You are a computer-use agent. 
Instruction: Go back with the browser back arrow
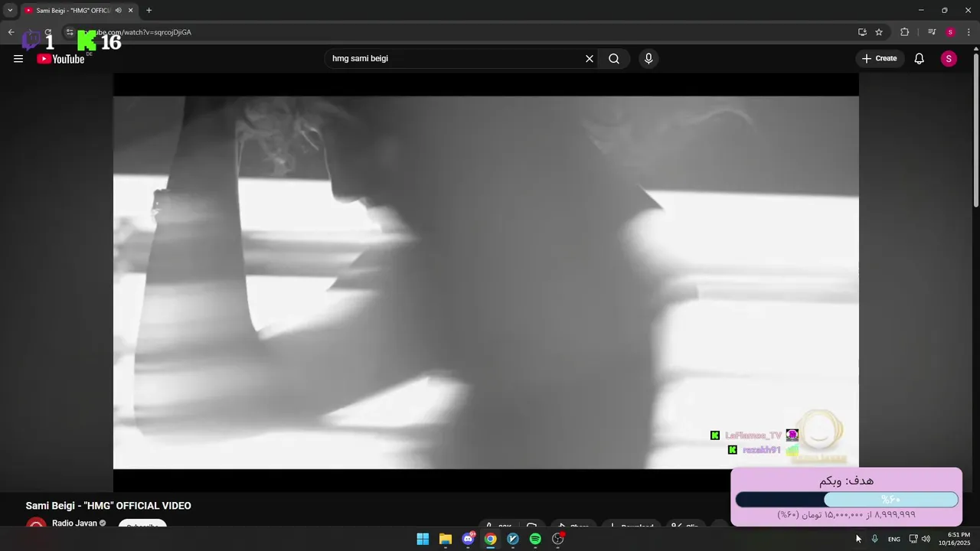click(11, 32)
